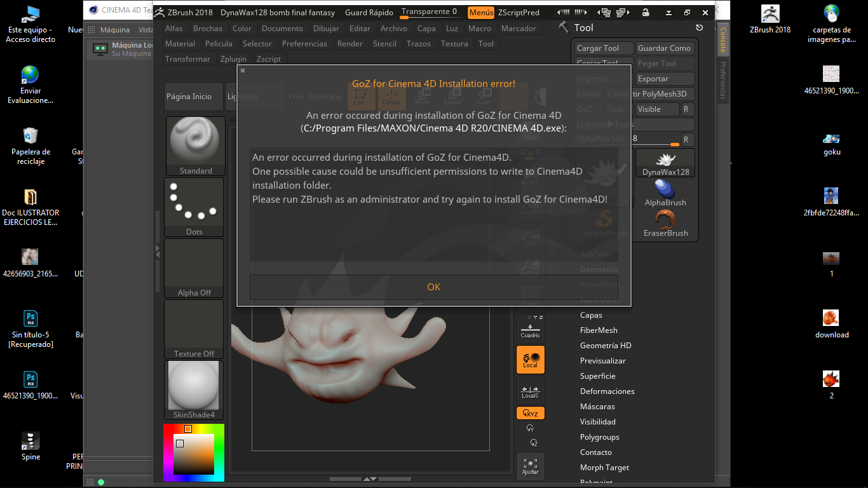Screen dimensions: 868x488
Task: Click OK in the GoZ error dialog
Action: [434, 287]
